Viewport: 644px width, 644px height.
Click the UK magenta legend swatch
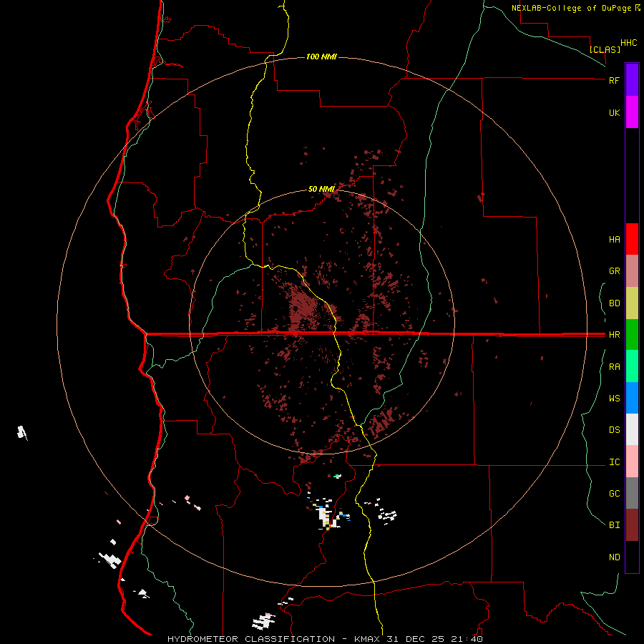click(x=632, y=112)
